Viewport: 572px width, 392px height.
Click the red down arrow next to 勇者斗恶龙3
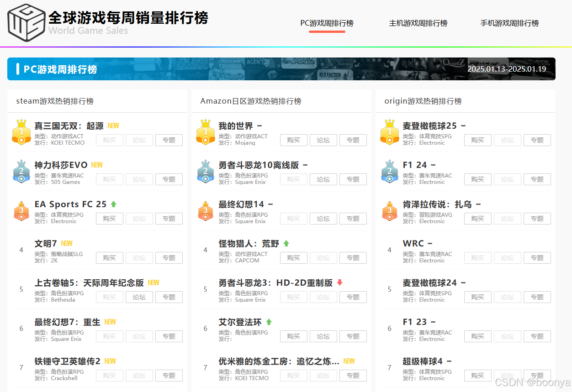click(339, 282)
